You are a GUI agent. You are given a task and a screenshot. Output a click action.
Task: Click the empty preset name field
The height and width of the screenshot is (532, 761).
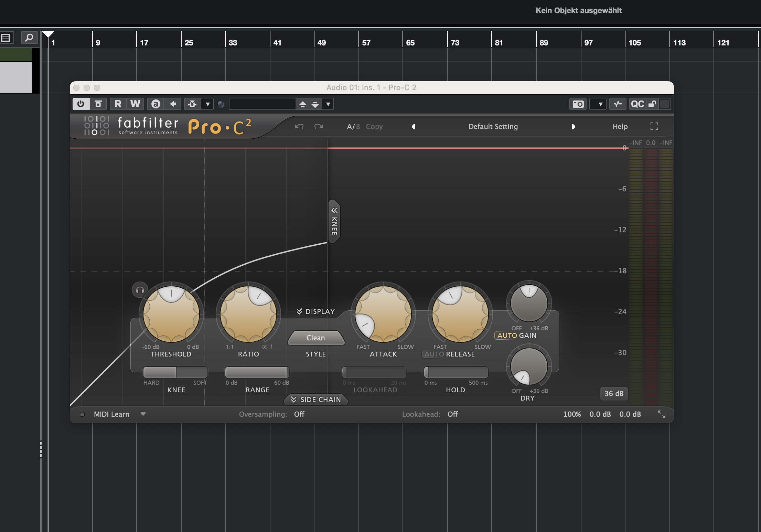(262, 104)
